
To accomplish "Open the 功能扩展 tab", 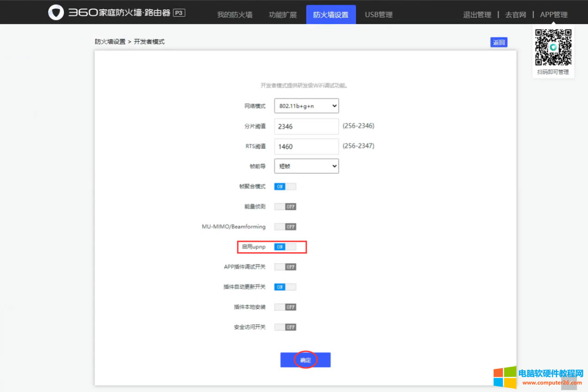I will coord(283,14).
